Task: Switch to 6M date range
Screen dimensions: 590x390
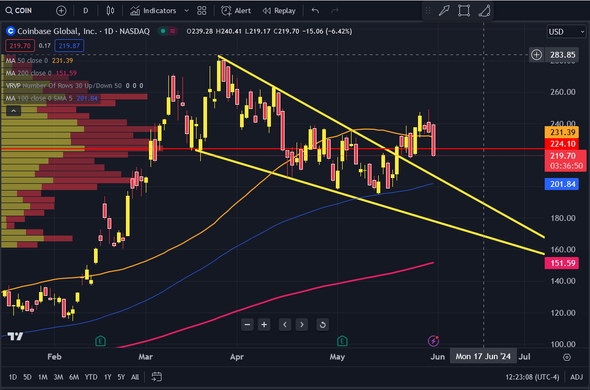Action: [74, 377]
